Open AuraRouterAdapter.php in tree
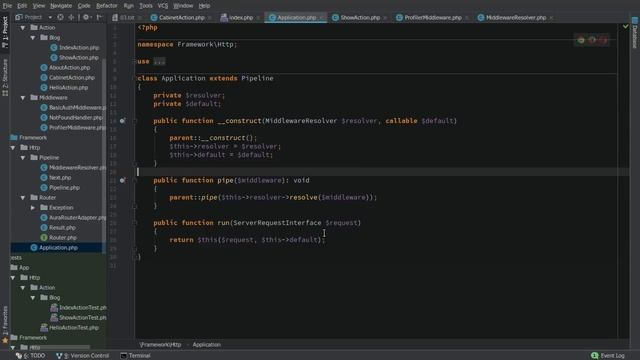This screenshot has width=640, height=360. point(73,218)
